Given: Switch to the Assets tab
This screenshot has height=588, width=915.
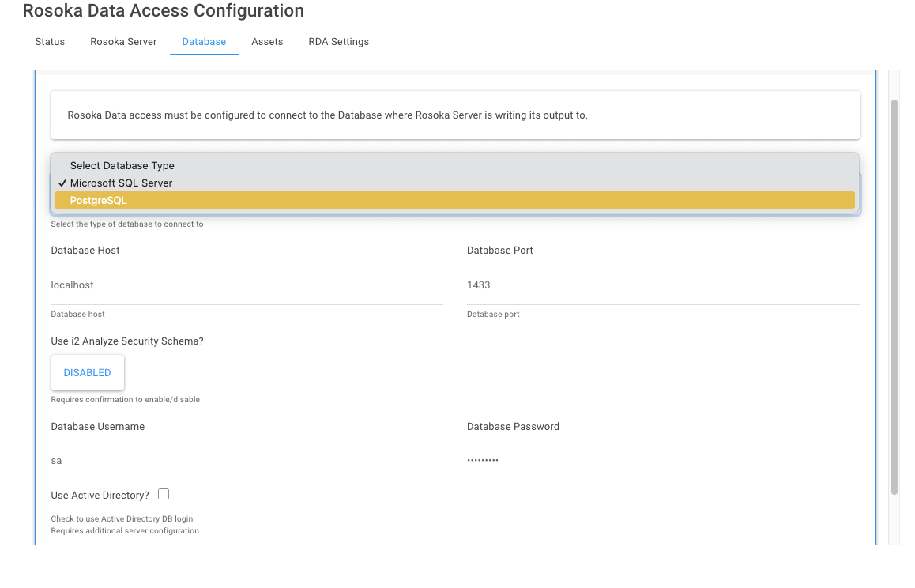Looking at the screenshot, I should point(266,41).
